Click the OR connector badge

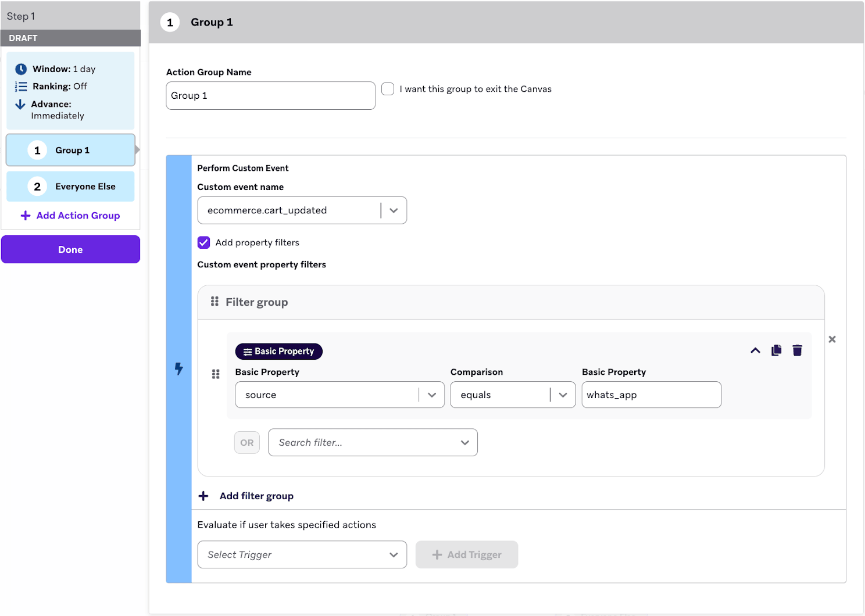click(x=246, y=442)
